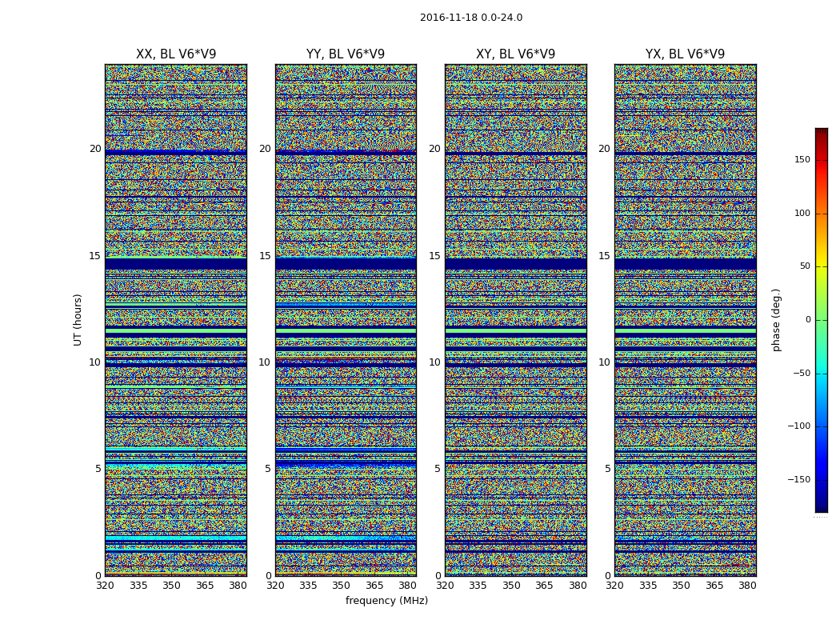Click the '335' frequency tick under XX plot
Image resolution: width=840 pixels, height=640 pixels.
point(138,586)
